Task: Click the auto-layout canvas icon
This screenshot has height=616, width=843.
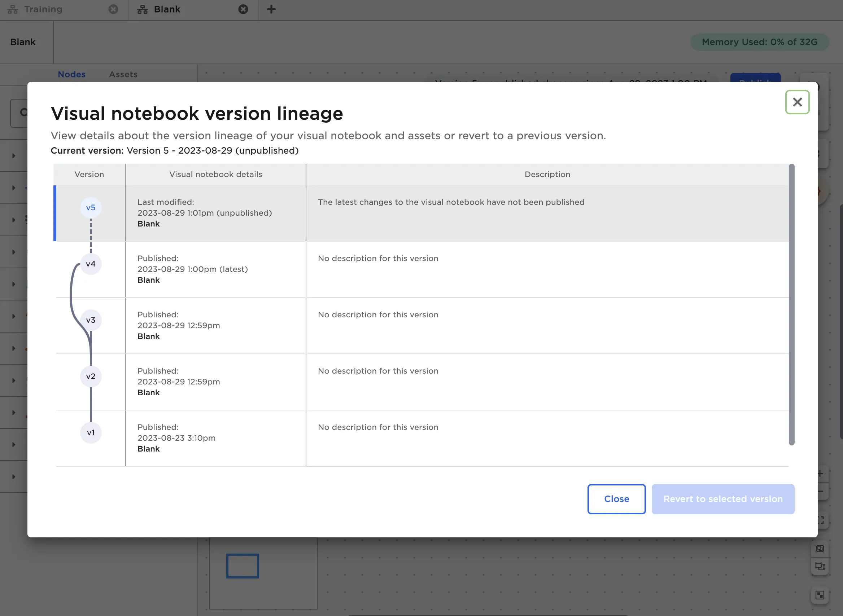Action: point(820,566)
